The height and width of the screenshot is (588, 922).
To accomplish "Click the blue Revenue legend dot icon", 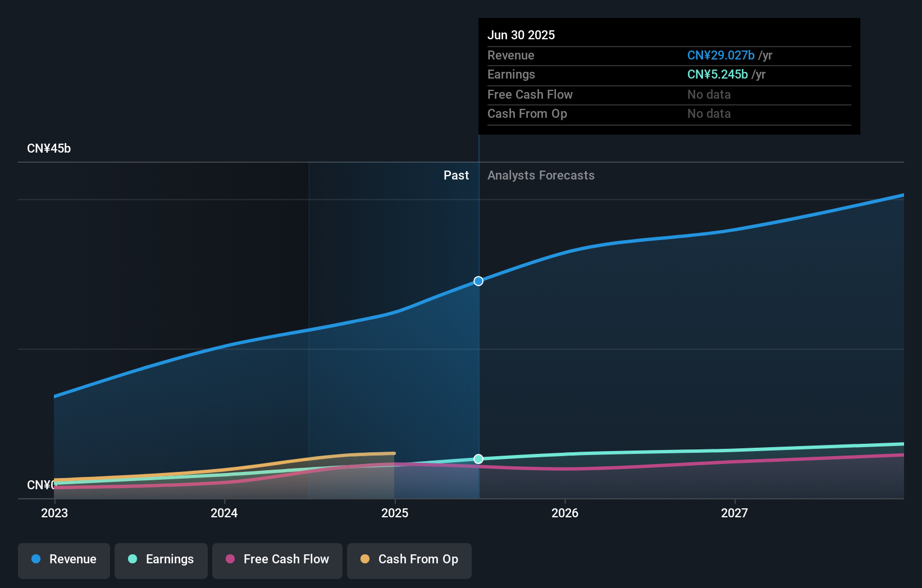I will click(36, 559).
